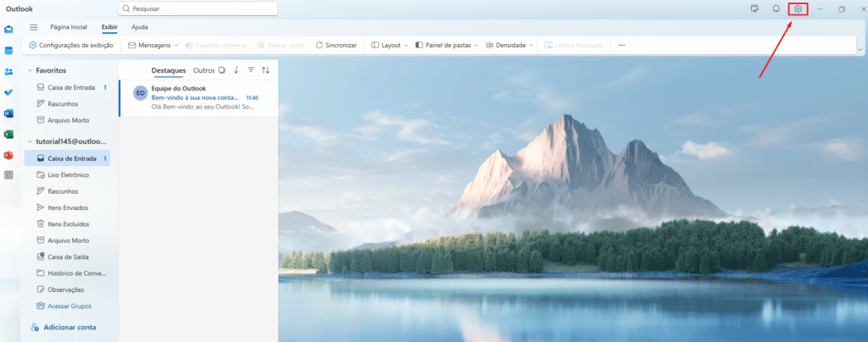Select the Outros tab in inbox
The width and height of the screenshot is (868, 342).
click(203, 70)
